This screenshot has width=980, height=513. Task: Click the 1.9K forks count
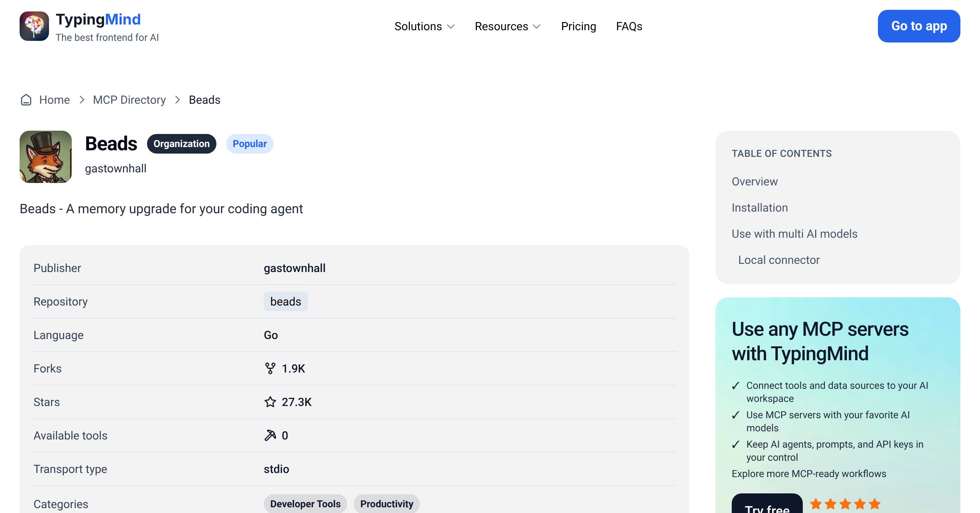[294, 369]
